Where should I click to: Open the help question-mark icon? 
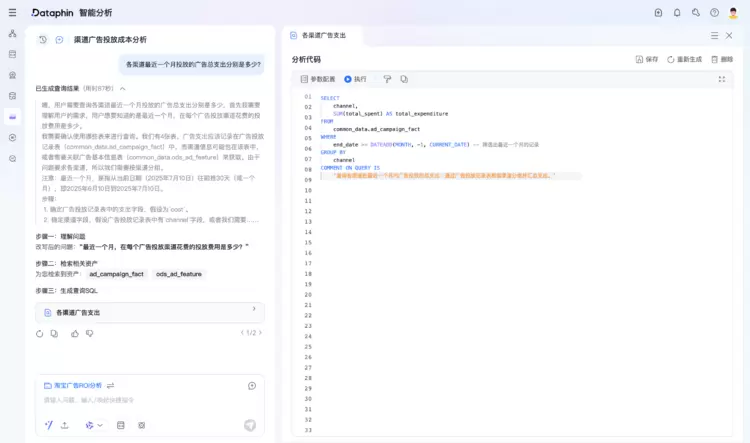click(x=714, y=13)
